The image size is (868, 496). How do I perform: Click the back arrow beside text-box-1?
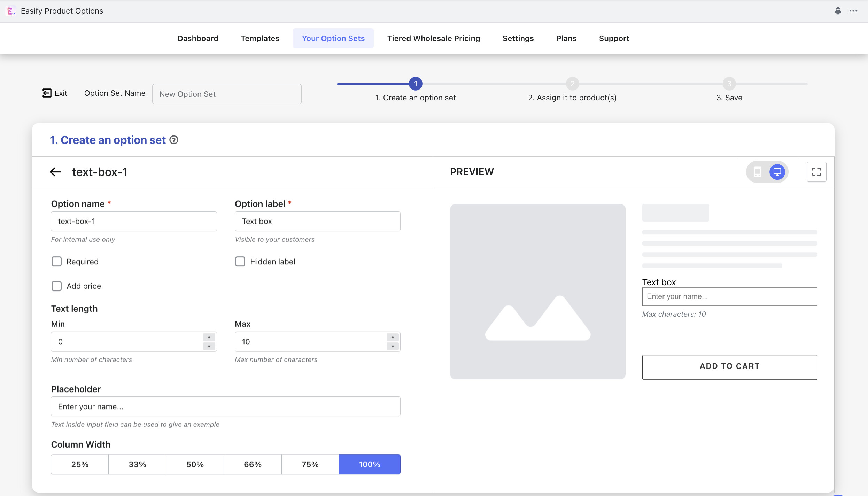click(55, 172)
